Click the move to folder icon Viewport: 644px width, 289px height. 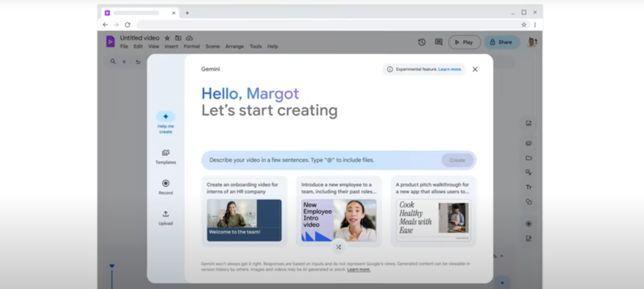tap(178, 38)
